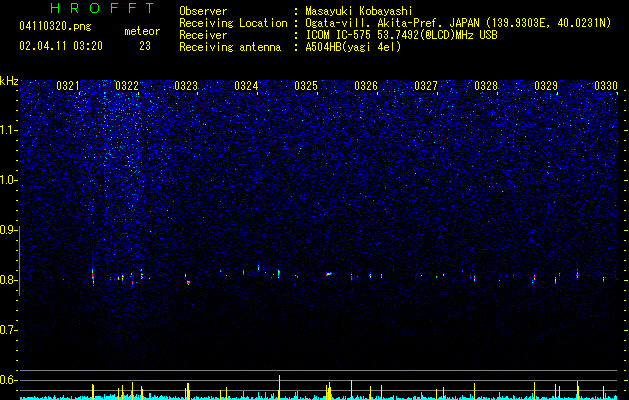
Task: Click the kHz axis unit label
Action: pos(9,81)
